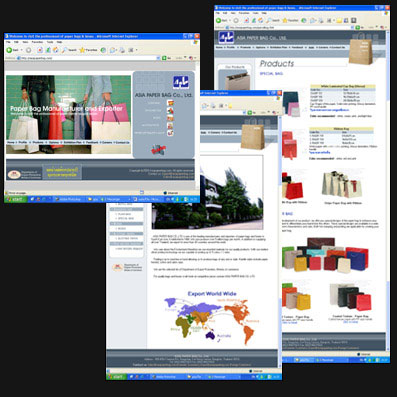
Task: Click yellow folder icon in top-right browser toolbar
Action: 339,20
